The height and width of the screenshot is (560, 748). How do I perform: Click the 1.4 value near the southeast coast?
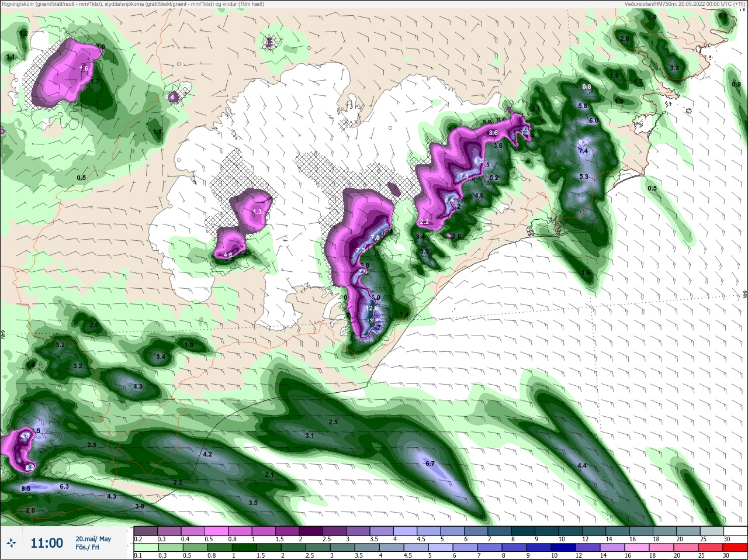pos(403,314)
